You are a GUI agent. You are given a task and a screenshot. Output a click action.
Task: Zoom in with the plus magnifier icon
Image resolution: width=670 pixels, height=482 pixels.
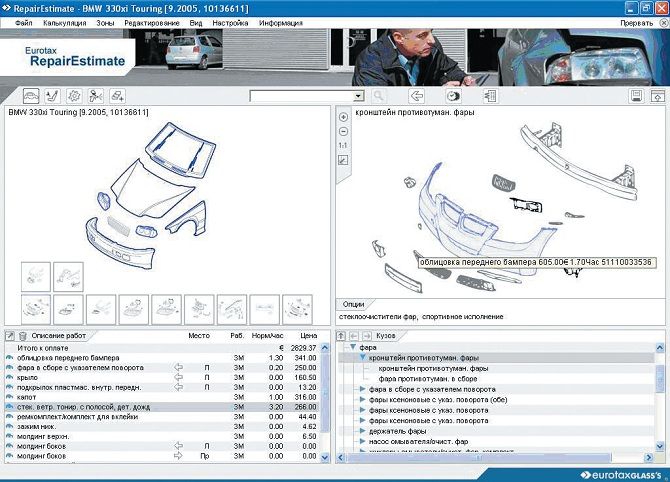(x=343, y=117)
